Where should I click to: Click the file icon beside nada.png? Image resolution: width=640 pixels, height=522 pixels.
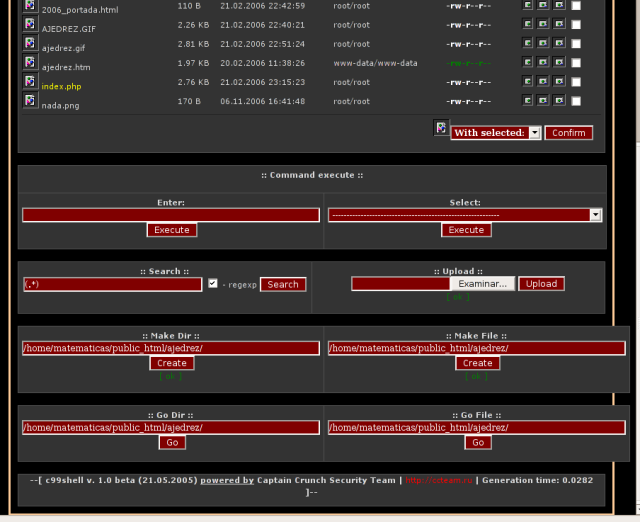30,100
